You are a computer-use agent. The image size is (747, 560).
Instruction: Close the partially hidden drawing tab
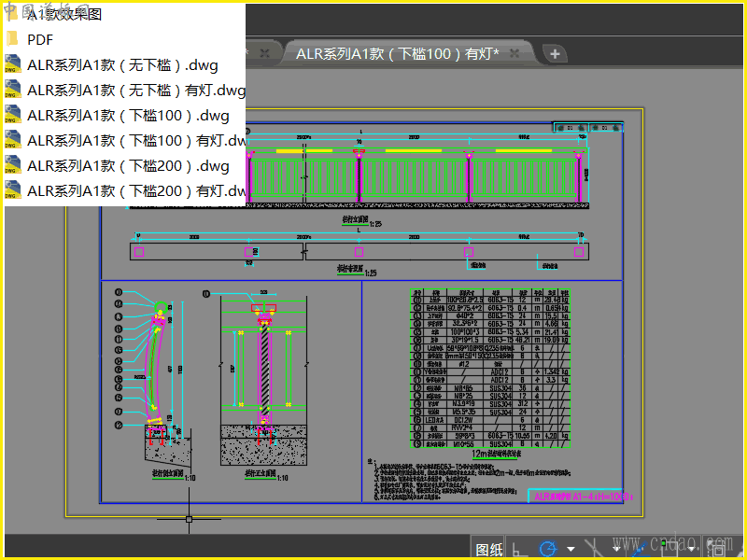tap(265, 53)
